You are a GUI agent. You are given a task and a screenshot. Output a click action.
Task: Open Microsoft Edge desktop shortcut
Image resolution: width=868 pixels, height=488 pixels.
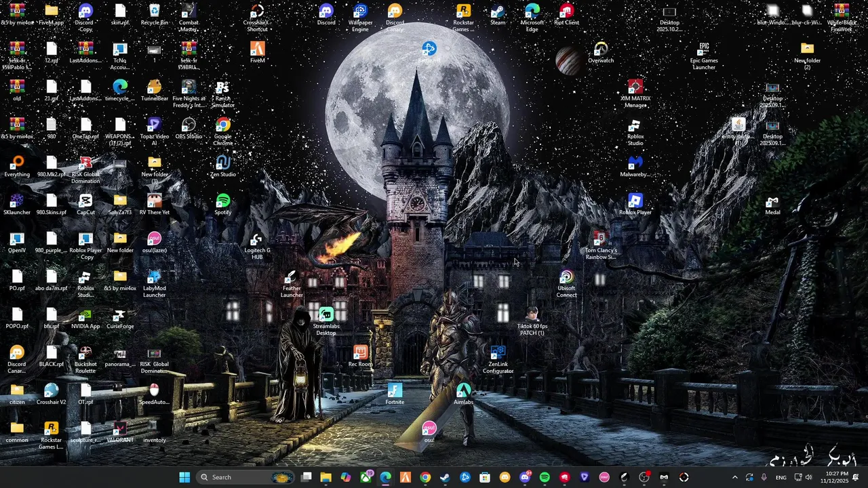[532, 18]
